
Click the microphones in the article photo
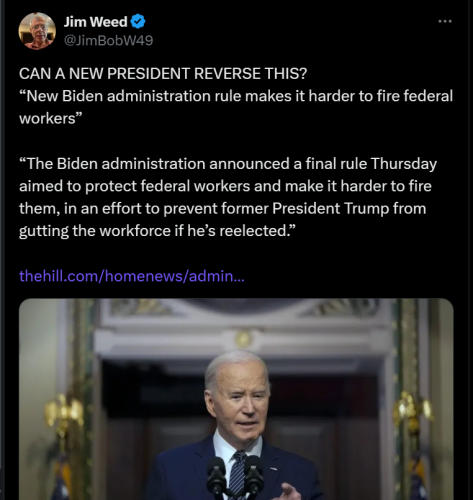coord(235,475)
